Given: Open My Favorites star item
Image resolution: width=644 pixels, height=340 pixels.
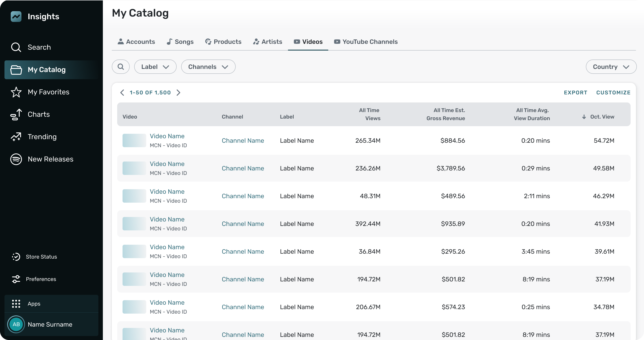Looking at the screenshot, I should point(48,92).
